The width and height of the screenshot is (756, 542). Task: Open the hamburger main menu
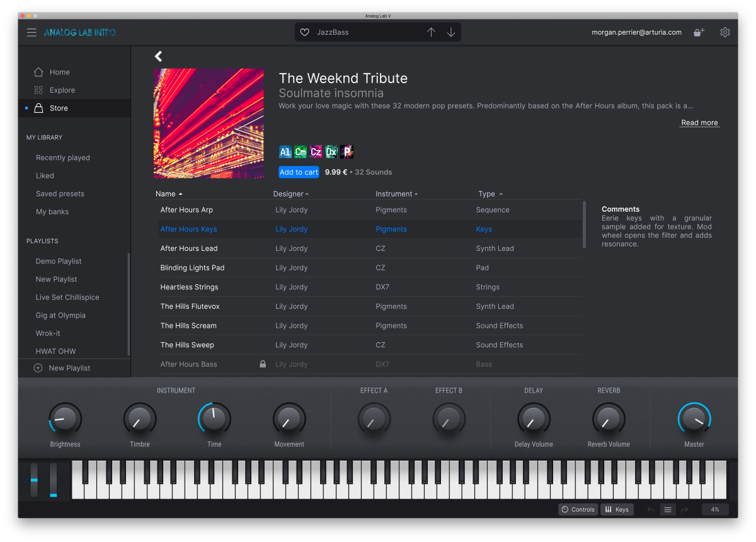click(x=31, y=33)
